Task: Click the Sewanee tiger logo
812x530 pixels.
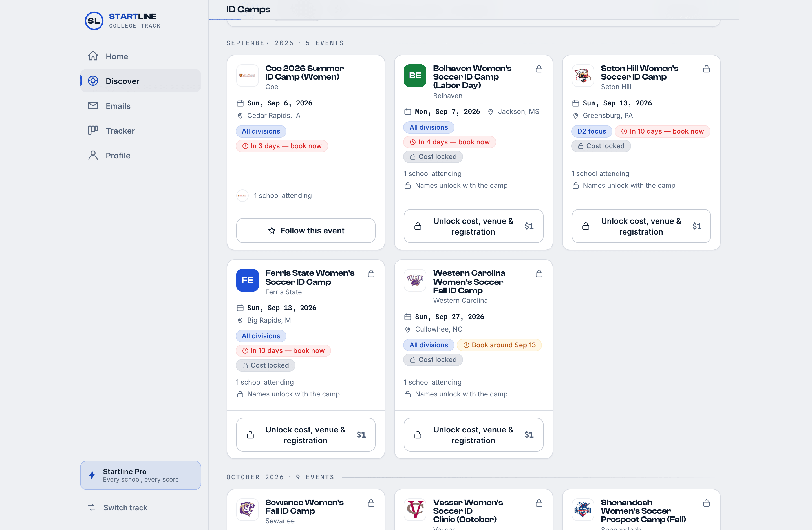Action: 247,509
